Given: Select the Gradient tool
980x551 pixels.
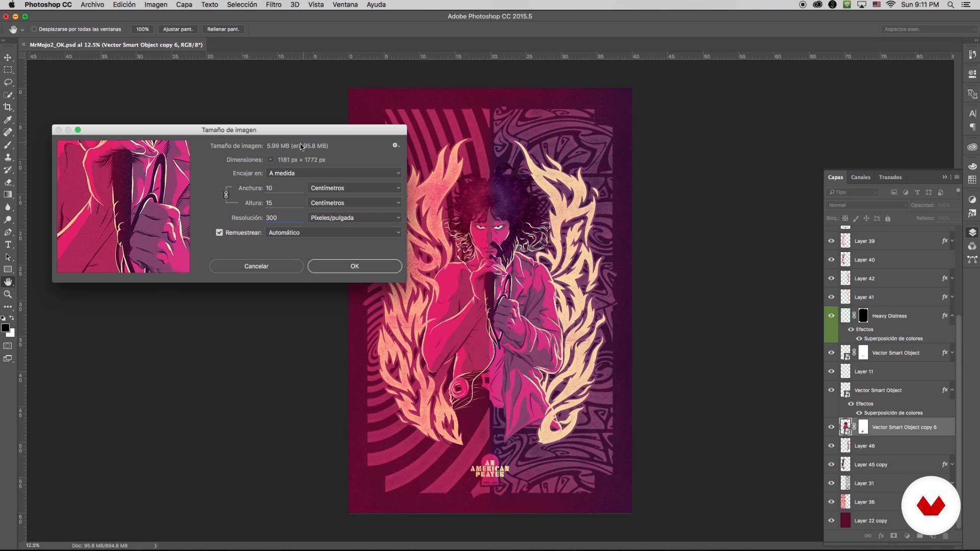Looking at the screenshot, I should [x=8, y=194].
